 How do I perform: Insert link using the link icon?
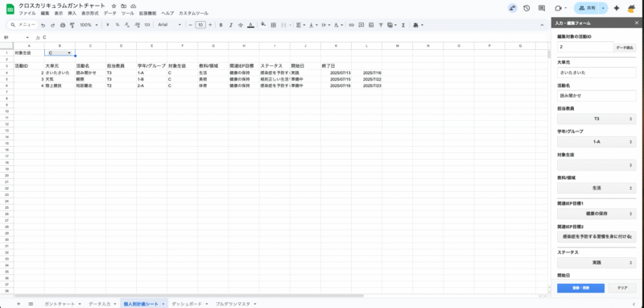click(x=352, y=25)
